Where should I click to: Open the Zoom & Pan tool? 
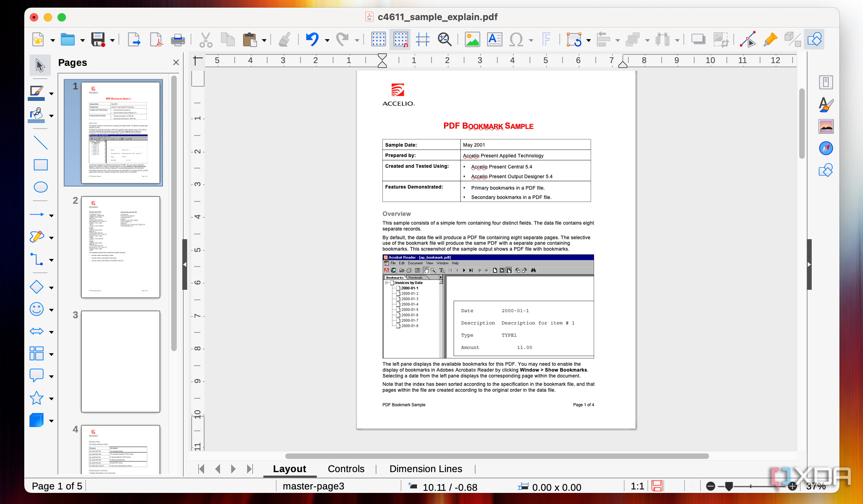(x=444, y=40)
